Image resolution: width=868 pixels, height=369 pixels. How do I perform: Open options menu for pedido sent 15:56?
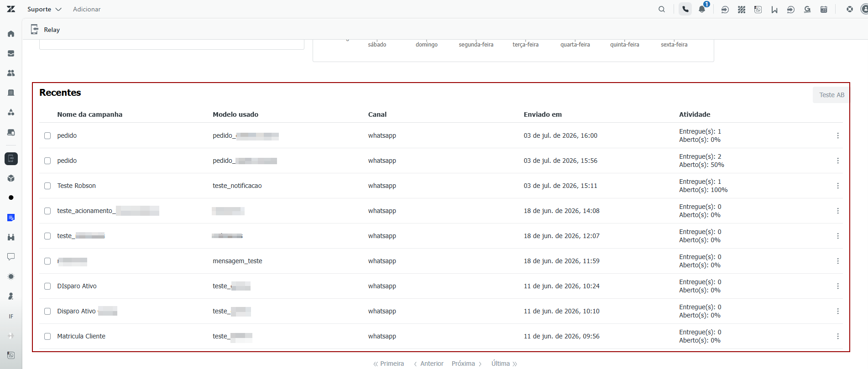point(838,161)
